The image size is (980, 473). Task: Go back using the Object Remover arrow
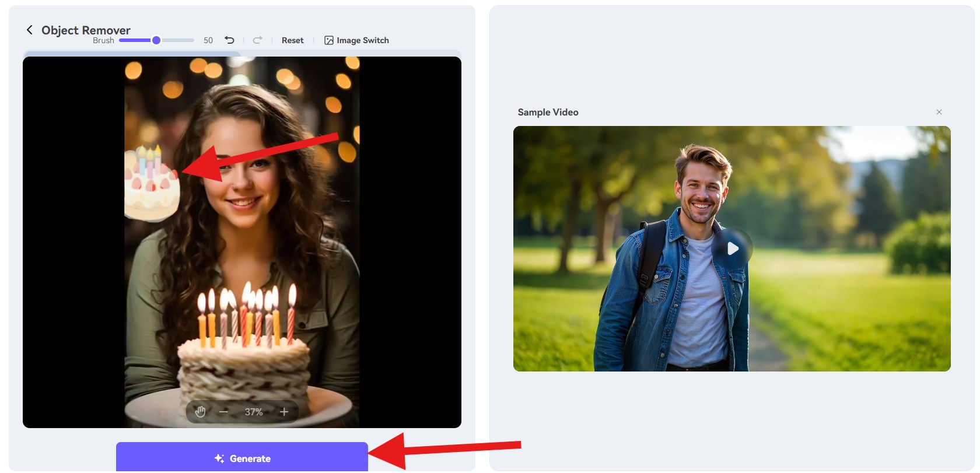pos(30,30)
